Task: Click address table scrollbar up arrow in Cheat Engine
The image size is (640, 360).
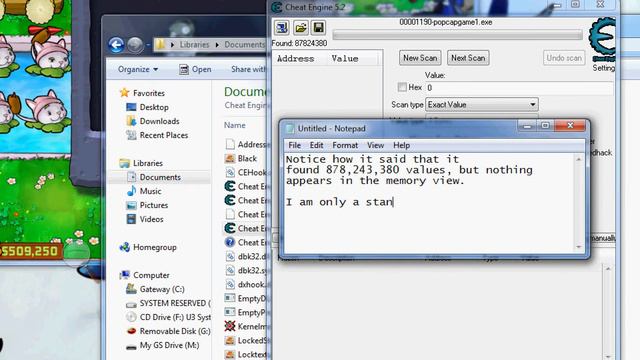Action: coord(608,269)
